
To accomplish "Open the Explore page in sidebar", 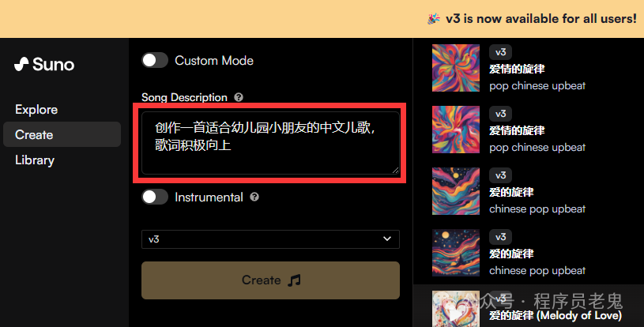I will [36, 110].
